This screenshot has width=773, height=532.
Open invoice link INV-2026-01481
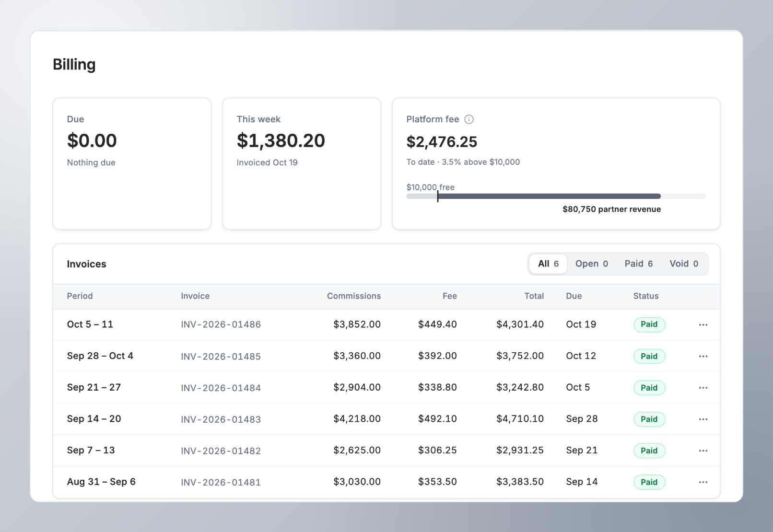221,482
